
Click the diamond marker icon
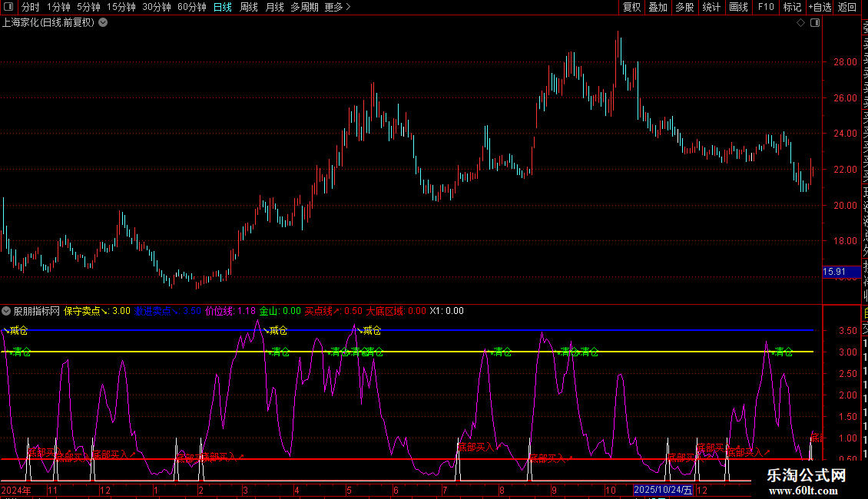point(800,23)
